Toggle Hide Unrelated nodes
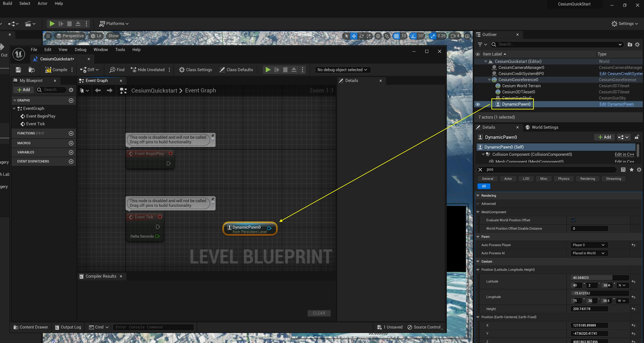Viewport: 644px width, 343px height. 148,70
